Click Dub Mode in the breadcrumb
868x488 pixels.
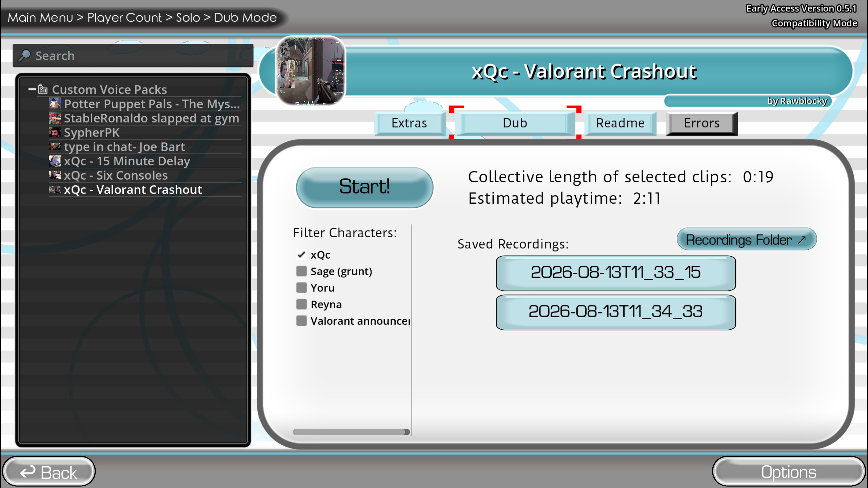pyautogui.click(x=245, y=17)
